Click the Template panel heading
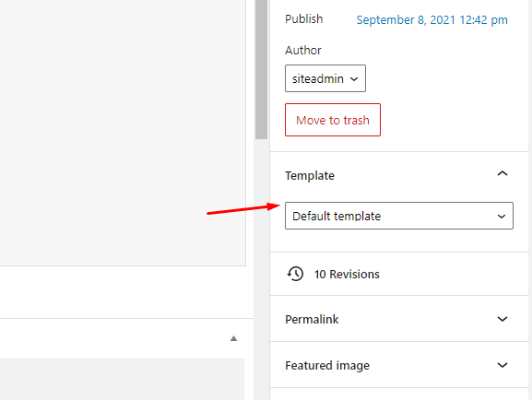The width and height of the screenshot is (532, 400). coord(310,176)
